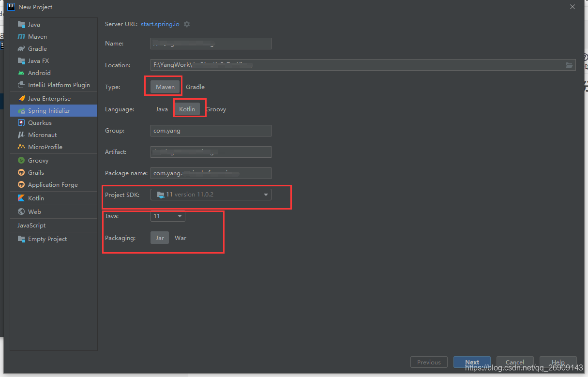The width and height of the screenshot is (588, 377).
Task: Select the Android robot icon
Action: pos(21,73)
